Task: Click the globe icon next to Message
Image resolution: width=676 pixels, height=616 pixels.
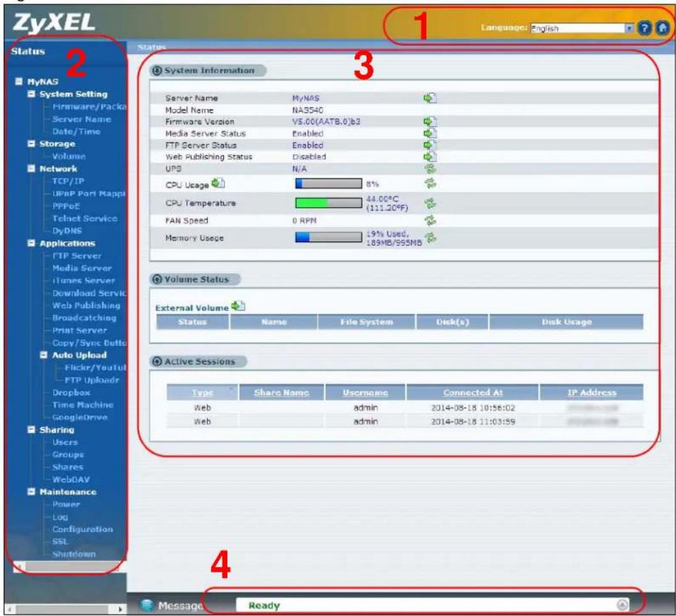Action: 147,605
